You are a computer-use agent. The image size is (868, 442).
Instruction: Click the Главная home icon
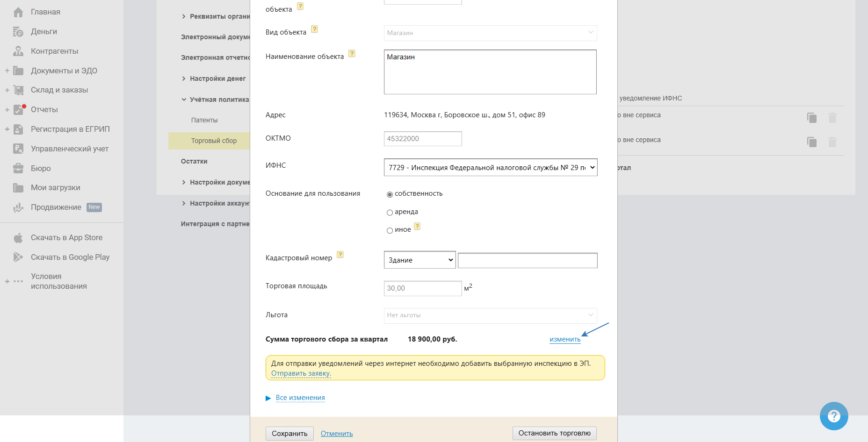coord(18,12)
